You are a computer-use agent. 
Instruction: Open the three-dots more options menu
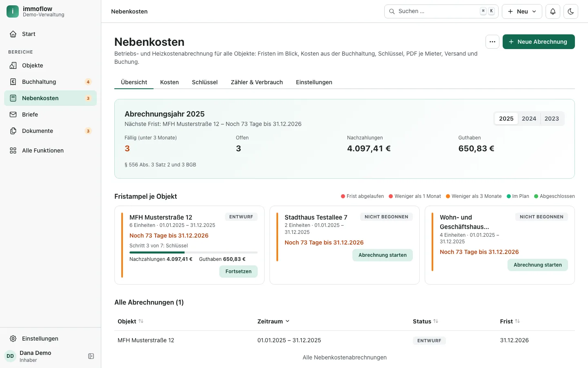[x=492, y=42]
